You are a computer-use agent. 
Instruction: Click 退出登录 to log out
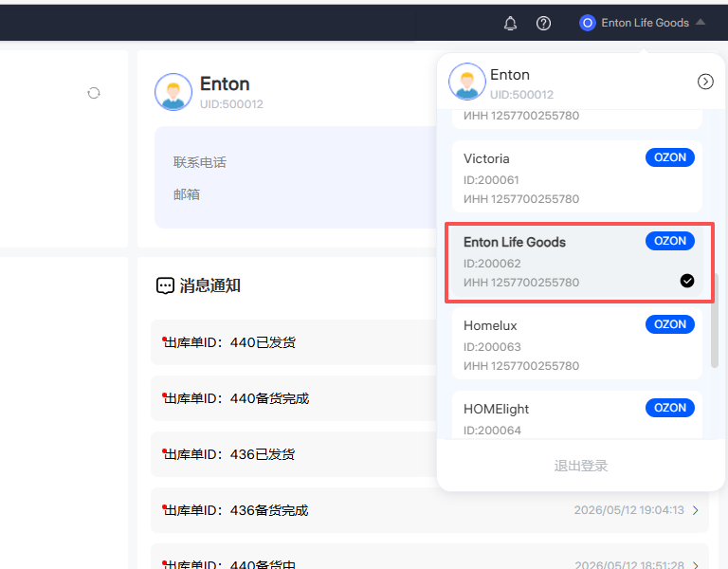click(581, 466)
